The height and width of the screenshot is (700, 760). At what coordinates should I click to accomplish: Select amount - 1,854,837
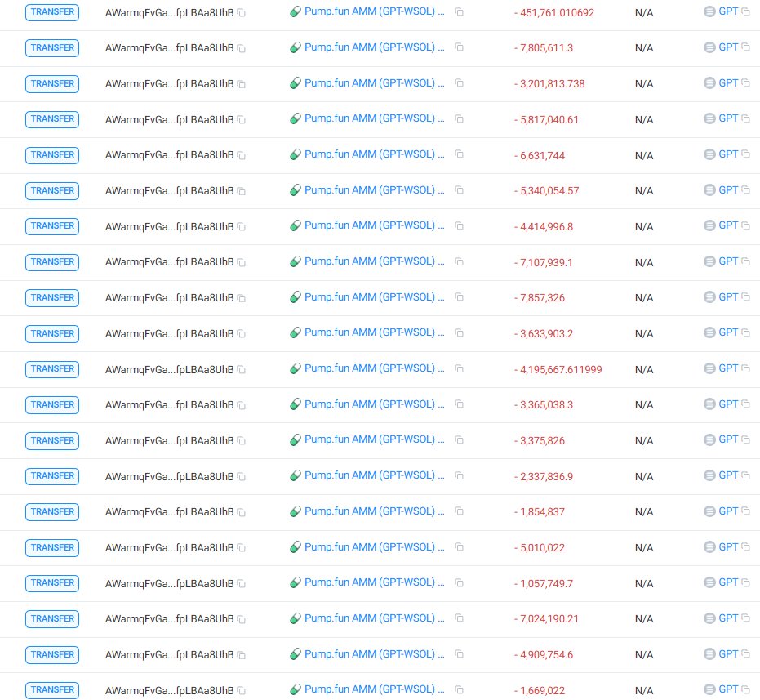(x=540, y=512)
